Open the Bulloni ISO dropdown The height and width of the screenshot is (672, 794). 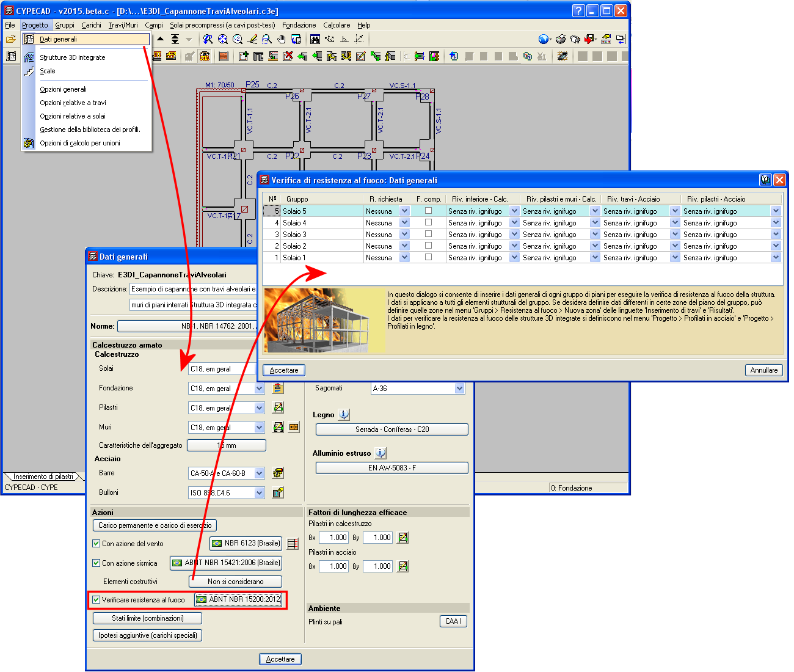(259, 493)
